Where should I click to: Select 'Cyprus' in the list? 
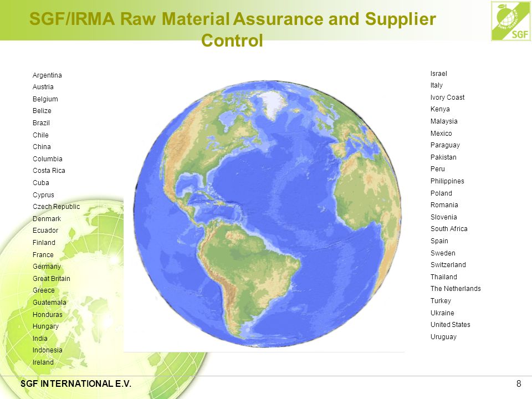point(43,195)
